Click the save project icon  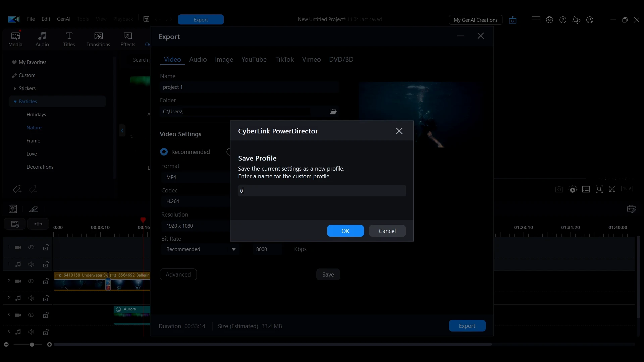click(147, 19)
